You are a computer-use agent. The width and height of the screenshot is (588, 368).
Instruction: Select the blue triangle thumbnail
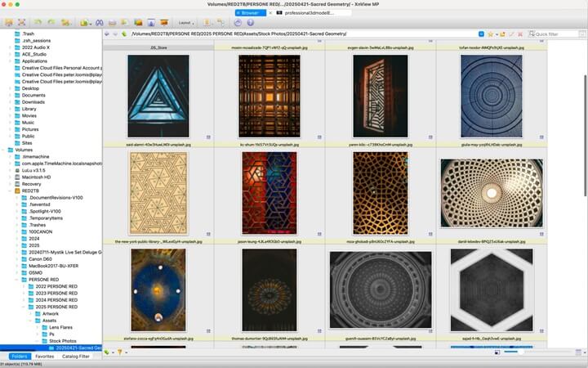tap(158, 96)
